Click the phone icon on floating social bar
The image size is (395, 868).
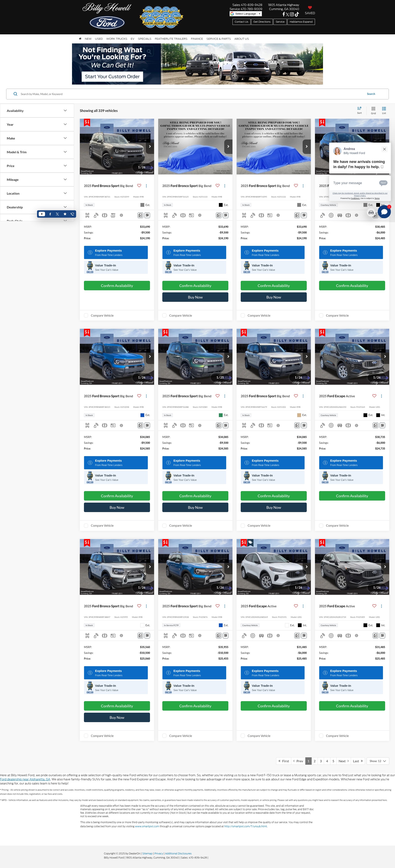[72, 214]
